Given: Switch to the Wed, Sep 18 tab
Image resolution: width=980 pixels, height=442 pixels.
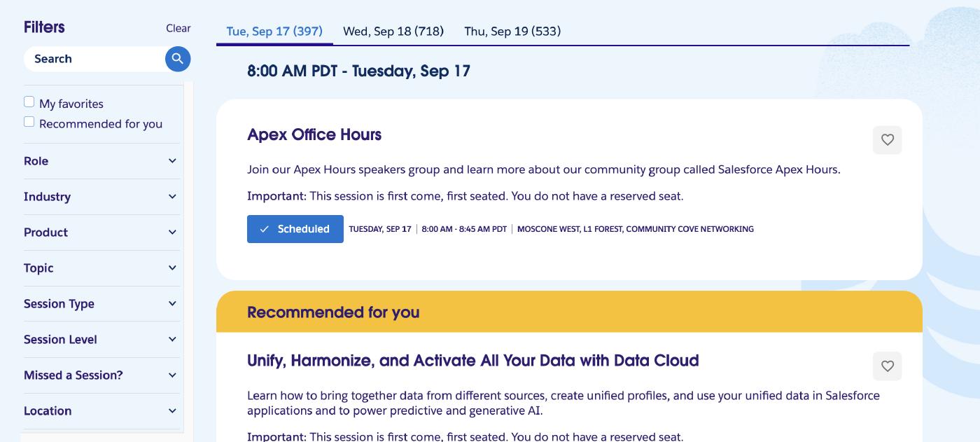Looking at the screenshot, I should 393,32.
